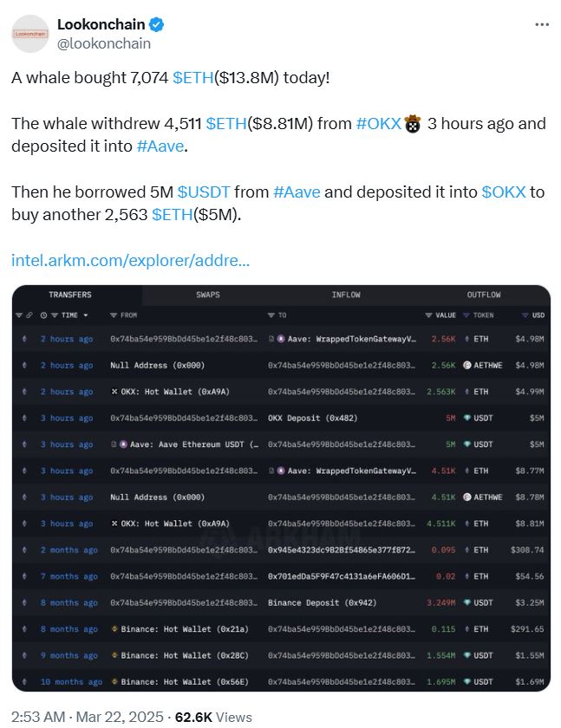Click the AETHWE token icon in the second row
The width and height of the screenshot is (561, 728).
[466, 365]
